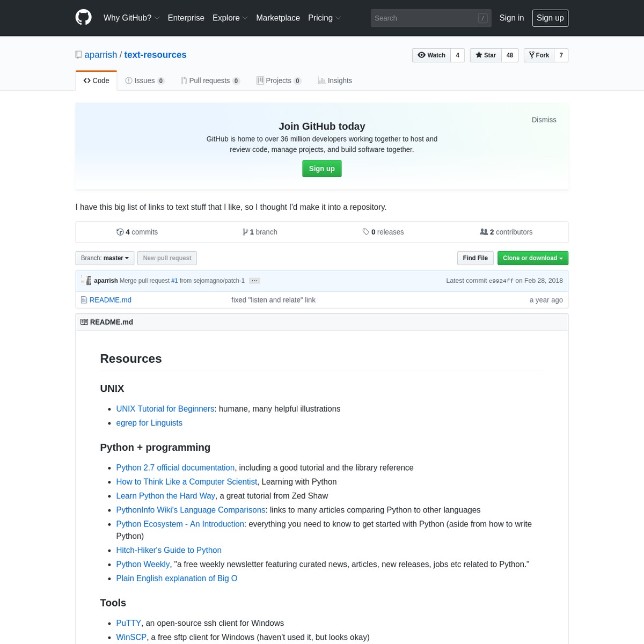The height and width of the screenshot is (644, 644).
Task: Open the Clone or download dropdown
Action: click(x=533, y=258)
